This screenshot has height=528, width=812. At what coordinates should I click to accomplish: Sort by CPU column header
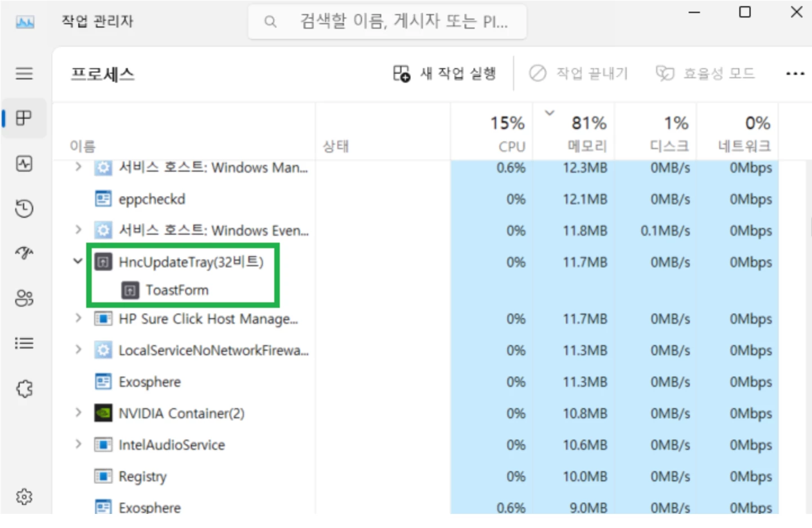click(492, 132)
